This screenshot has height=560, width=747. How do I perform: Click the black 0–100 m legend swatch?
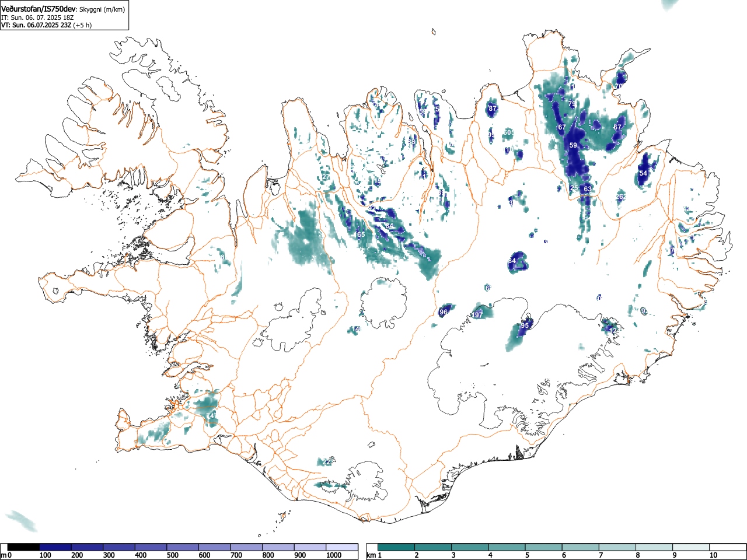click(x=24, y=547)
